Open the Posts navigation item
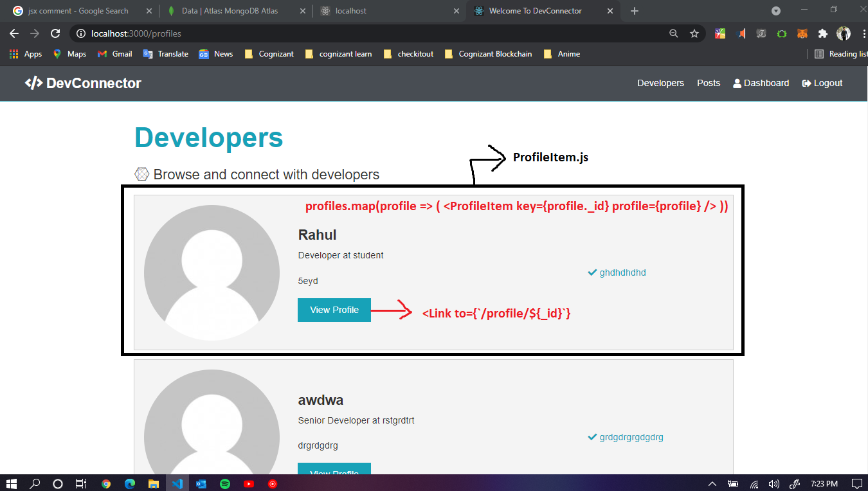 click(709, 83)
